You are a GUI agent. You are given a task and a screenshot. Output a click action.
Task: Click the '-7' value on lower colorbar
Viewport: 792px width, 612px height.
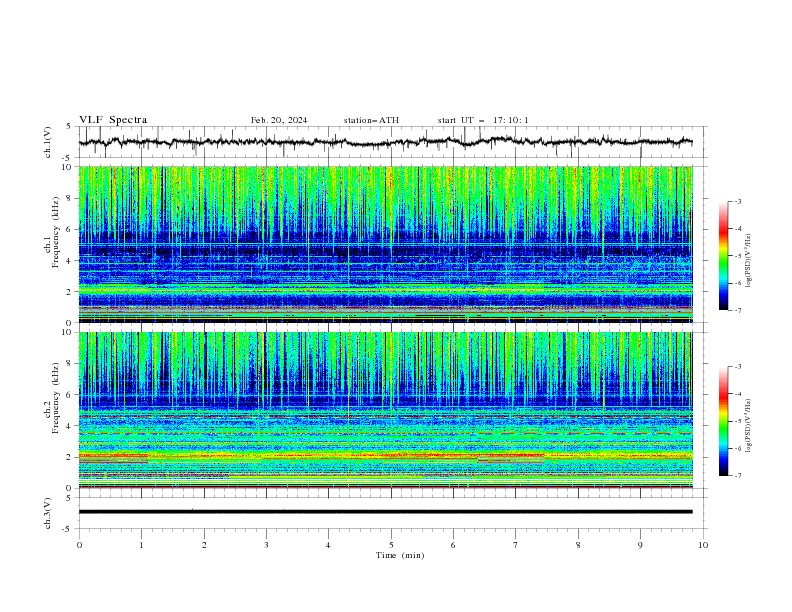tap(737, 476)
